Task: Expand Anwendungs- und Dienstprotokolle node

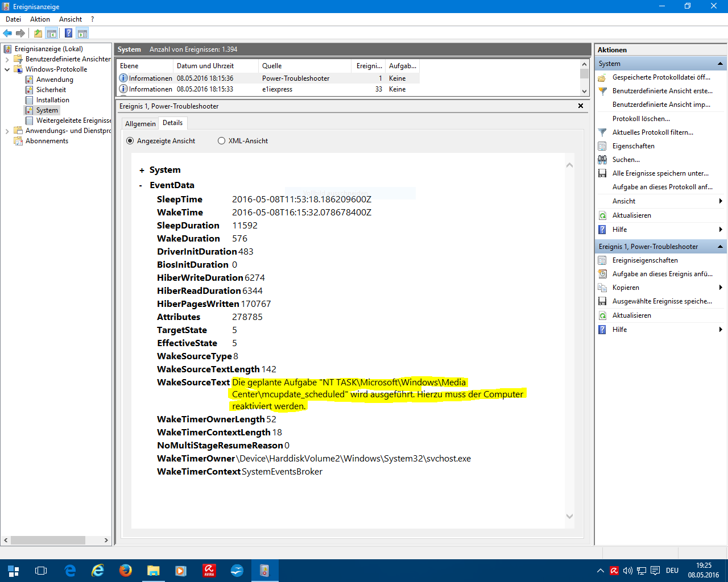Action: tap(7, 131)
